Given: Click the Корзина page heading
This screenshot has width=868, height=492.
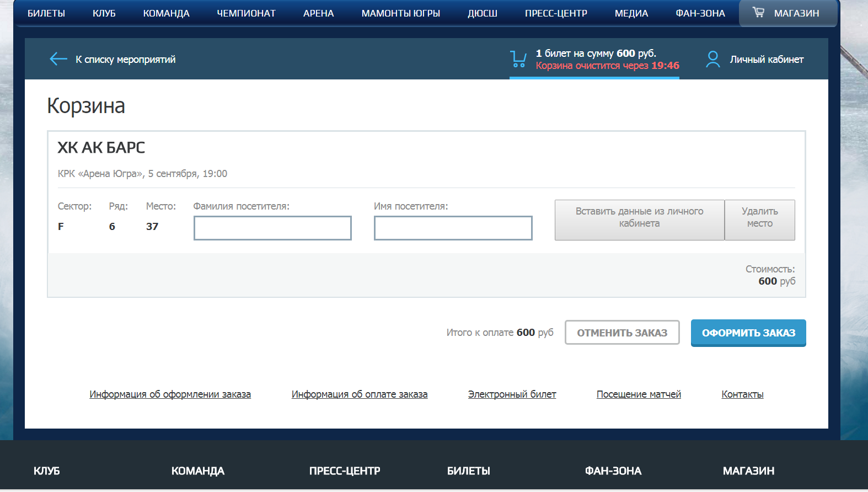Looking at the screenshot, I should (86, 106).
